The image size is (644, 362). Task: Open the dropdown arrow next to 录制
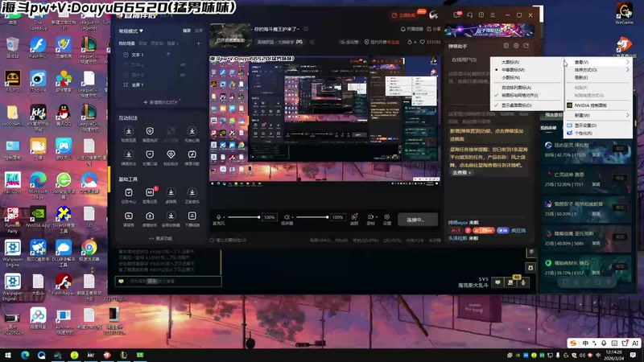coord(376,217)
